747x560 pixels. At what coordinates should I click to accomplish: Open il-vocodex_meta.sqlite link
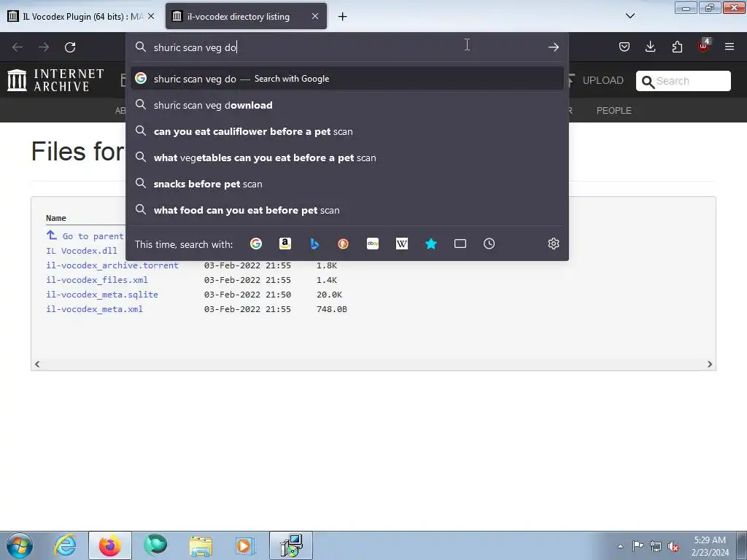[102, 295]
